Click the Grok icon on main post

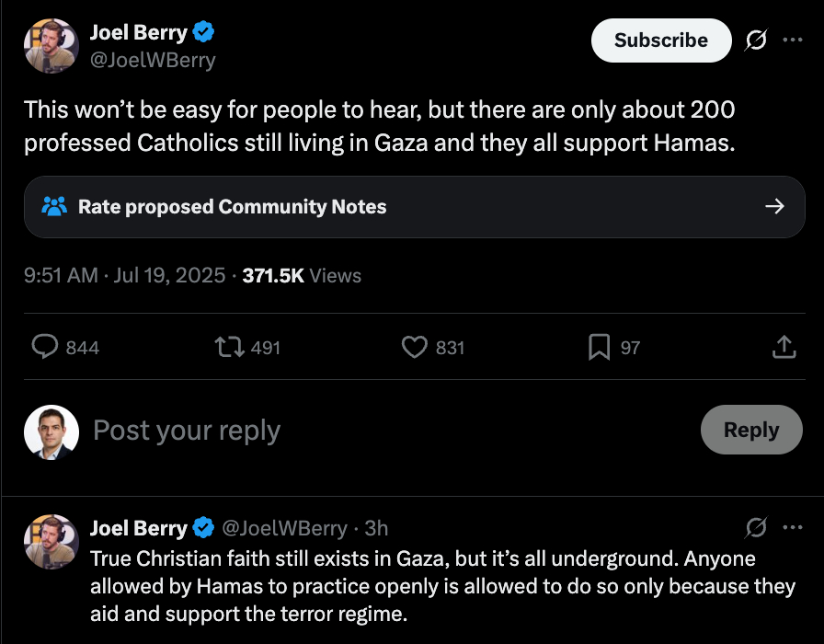click(x=756, y=40)
